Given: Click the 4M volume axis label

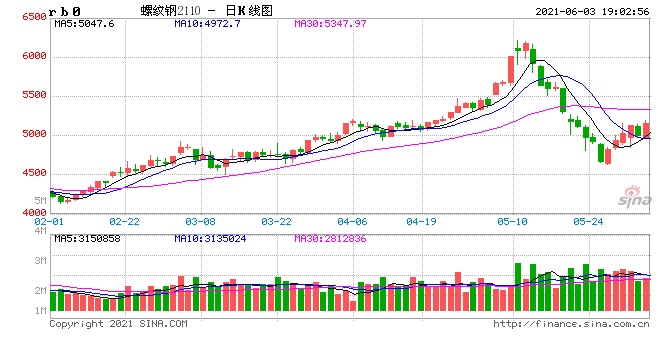Looking at the screenshot, I should (x=40, y=231).
